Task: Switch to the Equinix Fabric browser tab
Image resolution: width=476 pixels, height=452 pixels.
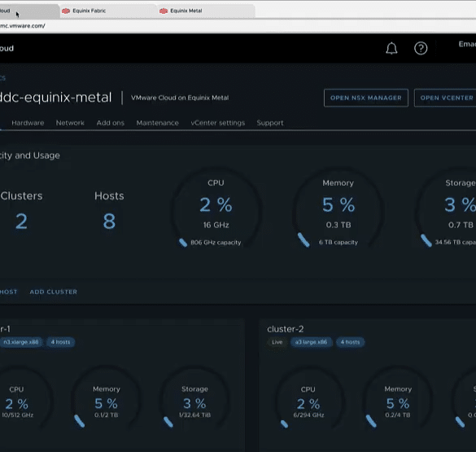Action: pyautogui.click(x=108, y=11)
